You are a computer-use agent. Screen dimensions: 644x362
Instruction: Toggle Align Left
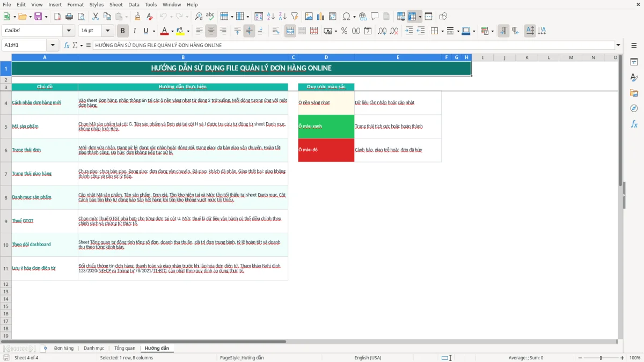[199, 31]
